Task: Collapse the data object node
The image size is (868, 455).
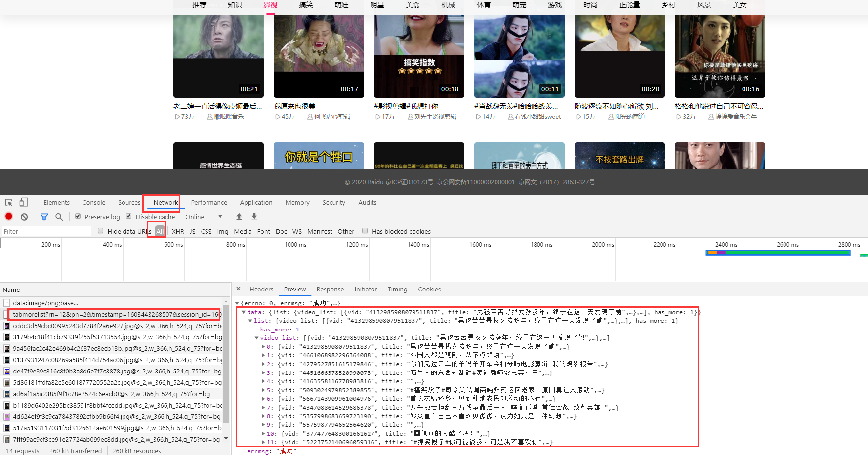Action: pyautogui.click(x=244, y=312)
